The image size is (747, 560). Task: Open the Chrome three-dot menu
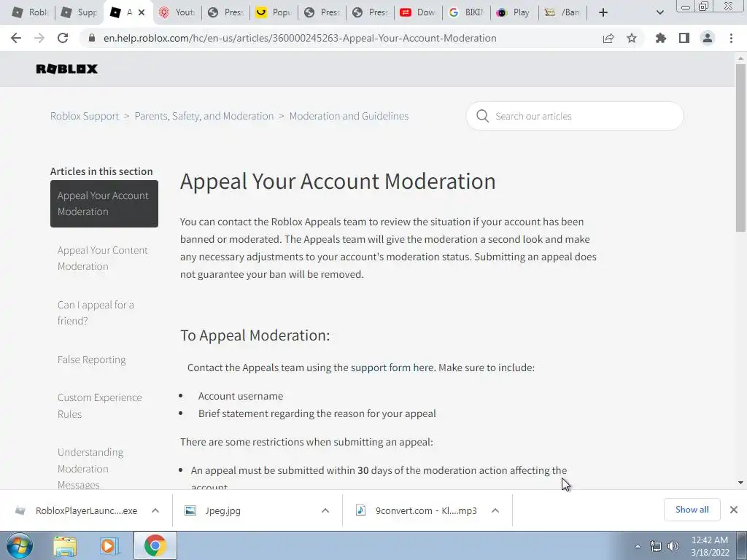coord(731,38)
